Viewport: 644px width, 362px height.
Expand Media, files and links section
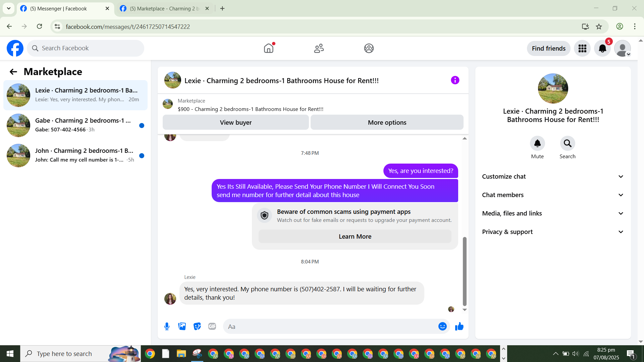[x=553, y=214]
